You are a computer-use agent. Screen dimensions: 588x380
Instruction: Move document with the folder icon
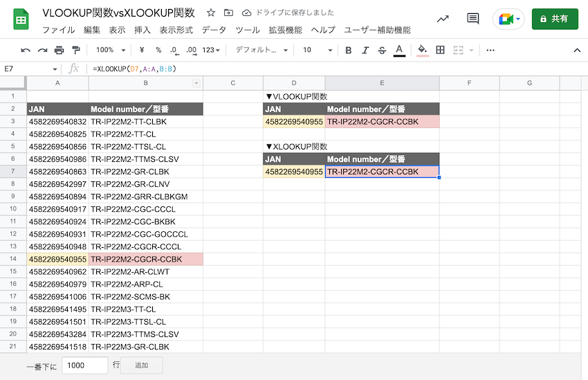[229, 12]
